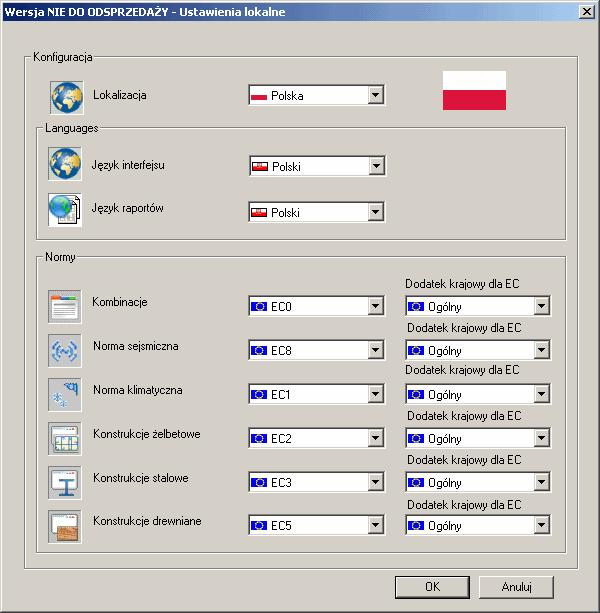Click the Normy group title
Screen dimensions: 600x613
(60, 257)
